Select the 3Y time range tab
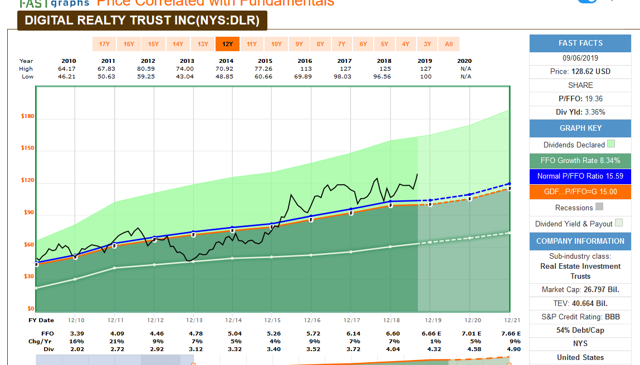The height and width of the screenshot is (365, 640). (427, 44)
